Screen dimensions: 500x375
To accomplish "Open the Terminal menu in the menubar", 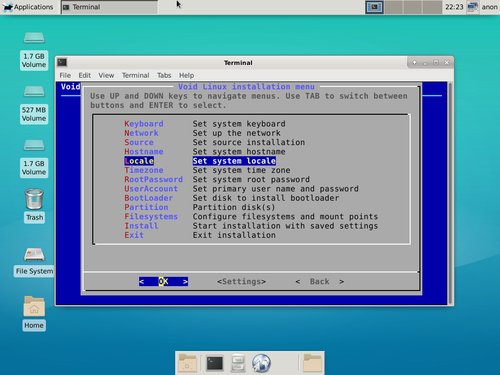I will pos(135,75).
